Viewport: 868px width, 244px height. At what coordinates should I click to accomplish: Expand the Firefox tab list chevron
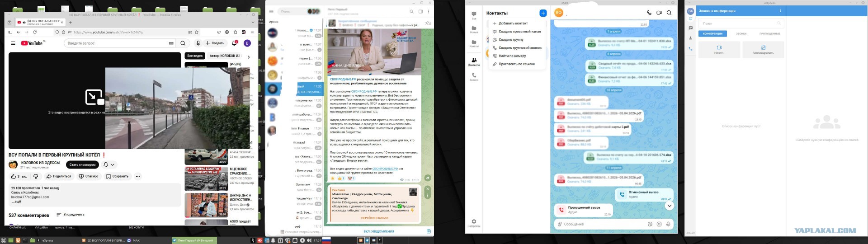tap(253, 22)
